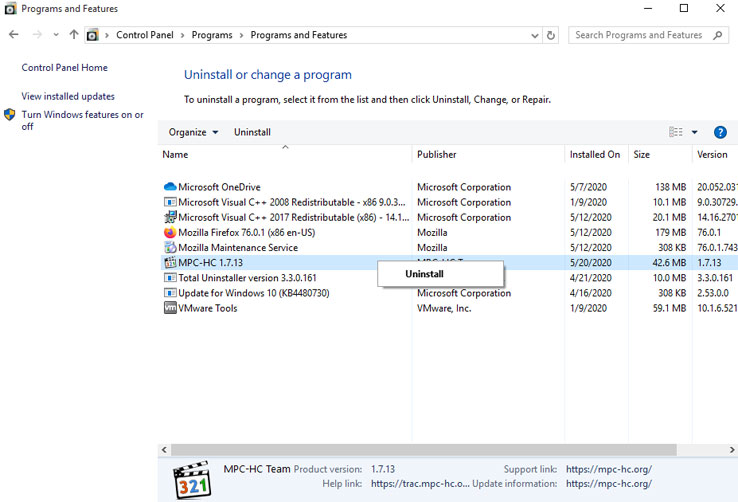Click the Windows features shield icon
This screenshot has width=738, height=502.
9,114
